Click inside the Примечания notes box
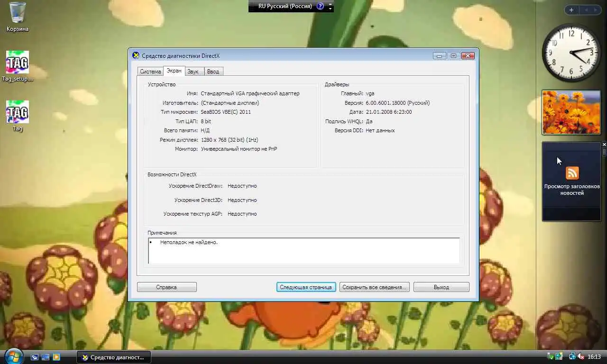The width and height of the screenshot is (607, 364). (x=304, y=251)
